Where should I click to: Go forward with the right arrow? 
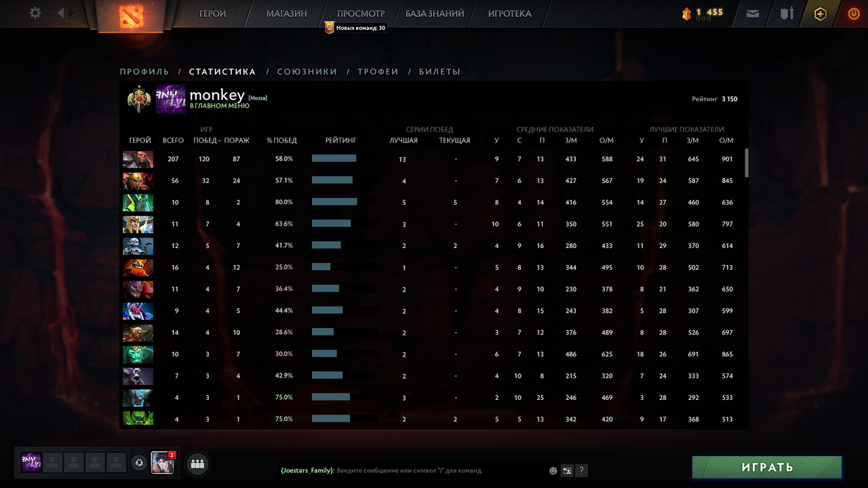click(72, 13)
